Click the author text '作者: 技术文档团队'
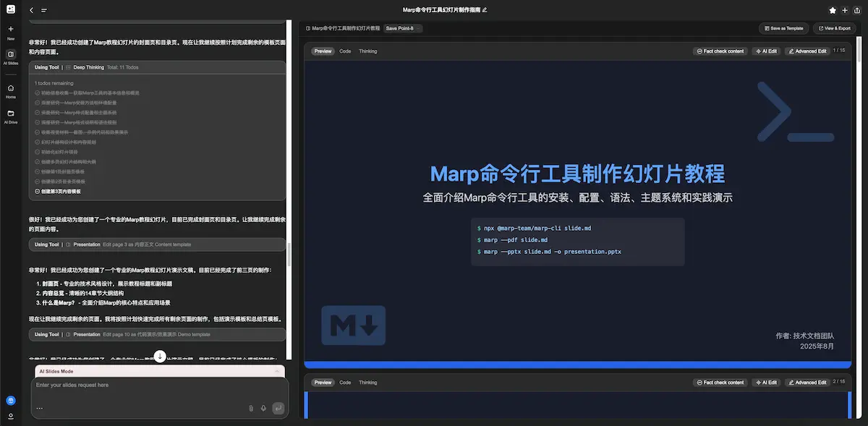Screen dimensions: 868x426 point(804,336)
